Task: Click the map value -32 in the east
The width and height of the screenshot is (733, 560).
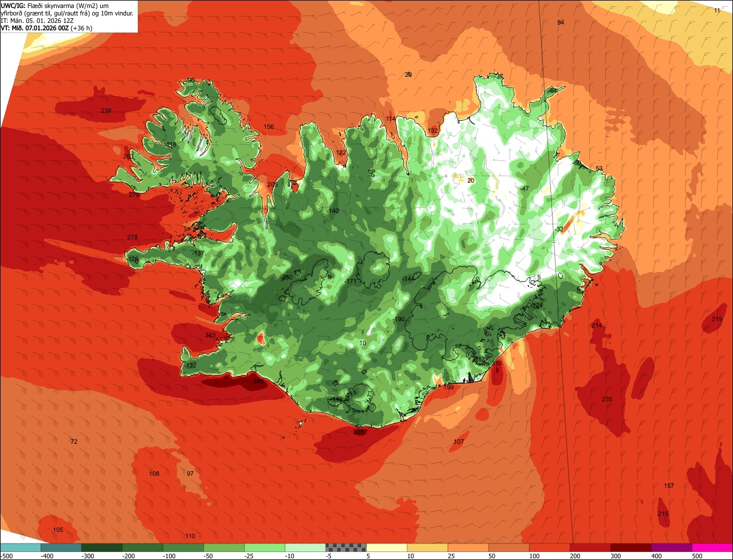Action: 559,230
